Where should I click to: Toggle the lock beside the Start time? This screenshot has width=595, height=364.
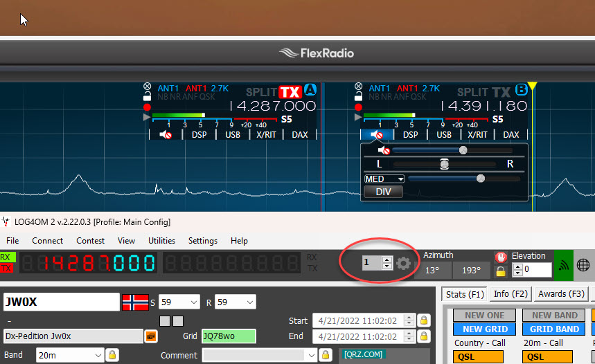tap(424, 320)
